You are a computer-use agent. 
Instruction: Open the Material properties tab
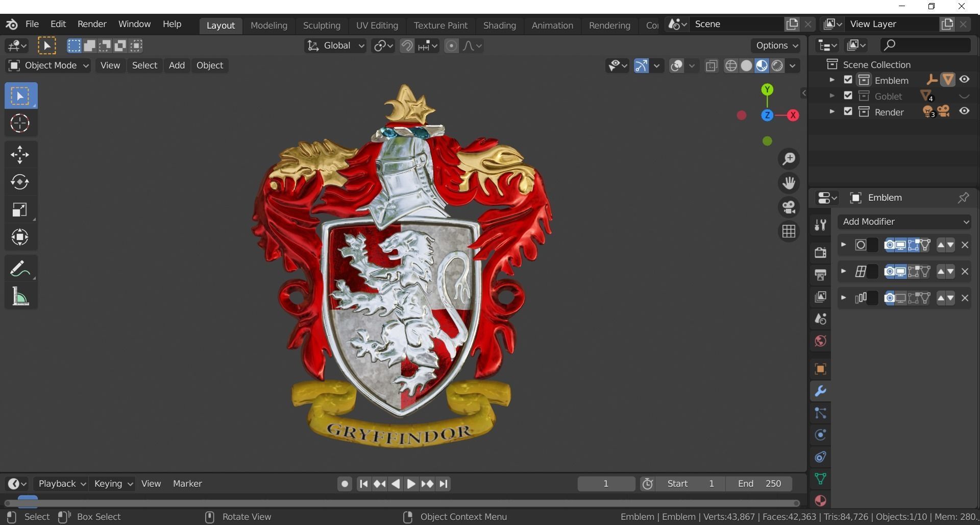[820, 500]
